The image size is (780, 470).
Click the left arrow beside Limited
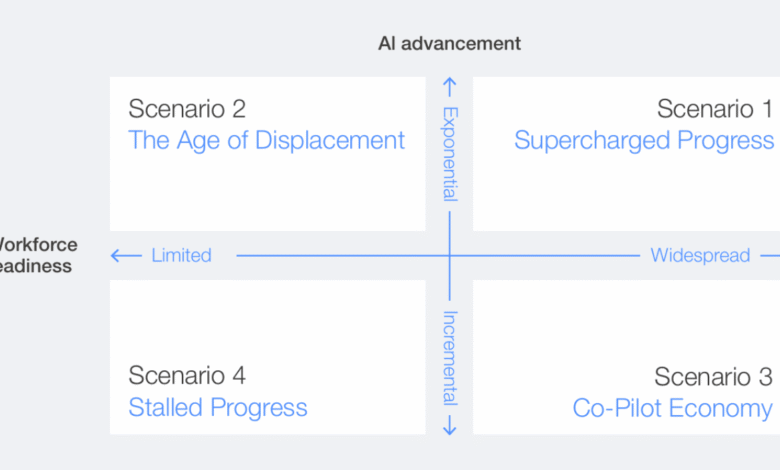(126, 255)
